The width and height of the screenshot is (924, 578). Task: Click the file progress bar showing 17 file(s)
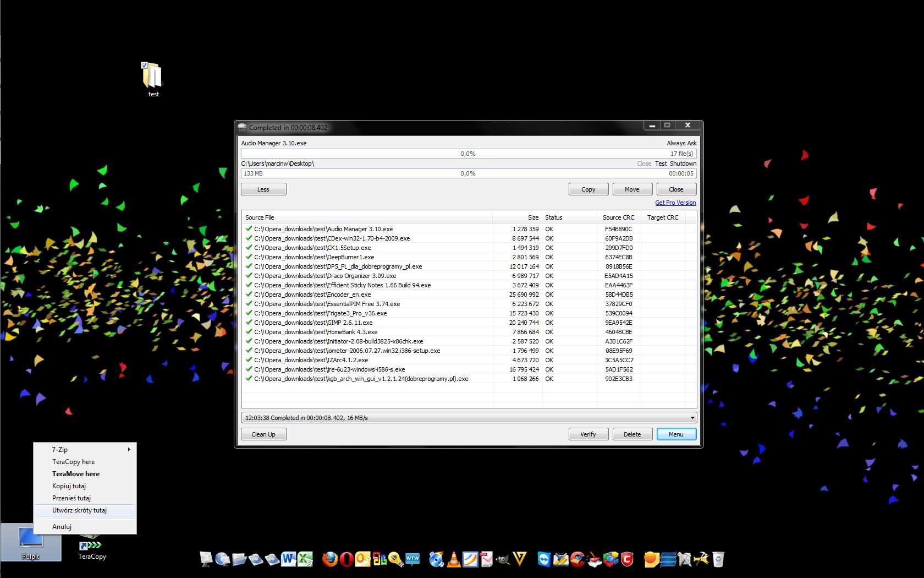coord(469,154)
